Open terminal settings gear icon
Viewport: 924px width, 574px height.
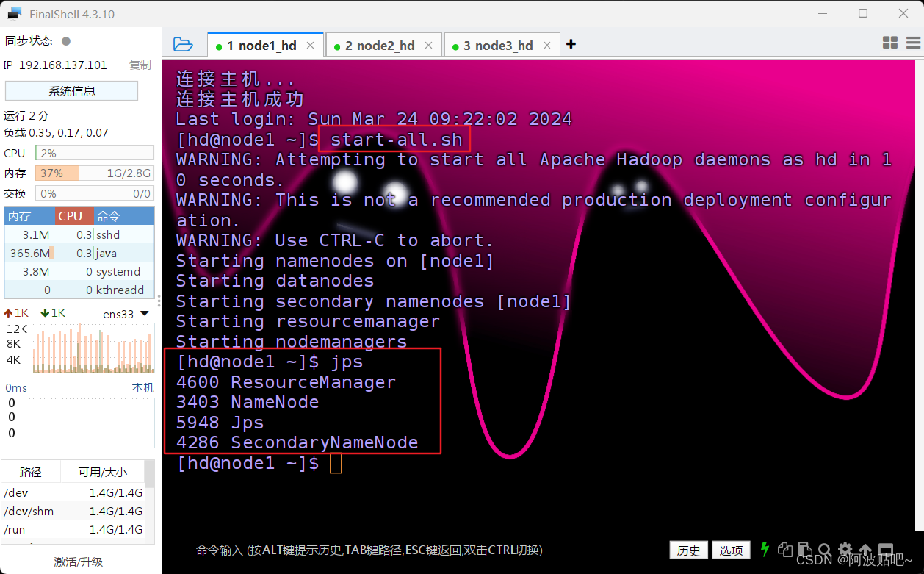tap(845, 550)
